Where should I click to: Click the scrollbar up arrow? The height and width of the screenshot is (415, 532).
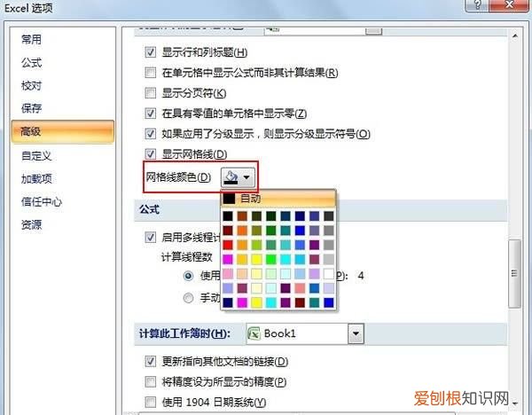tap(515, 36)
